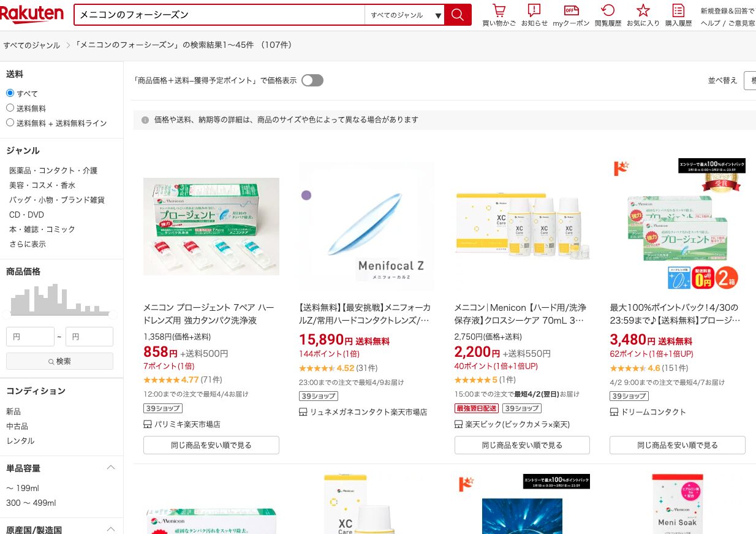Click the Rakuten logo
Viewport: 756px width, 534px height.
[32, 13]
